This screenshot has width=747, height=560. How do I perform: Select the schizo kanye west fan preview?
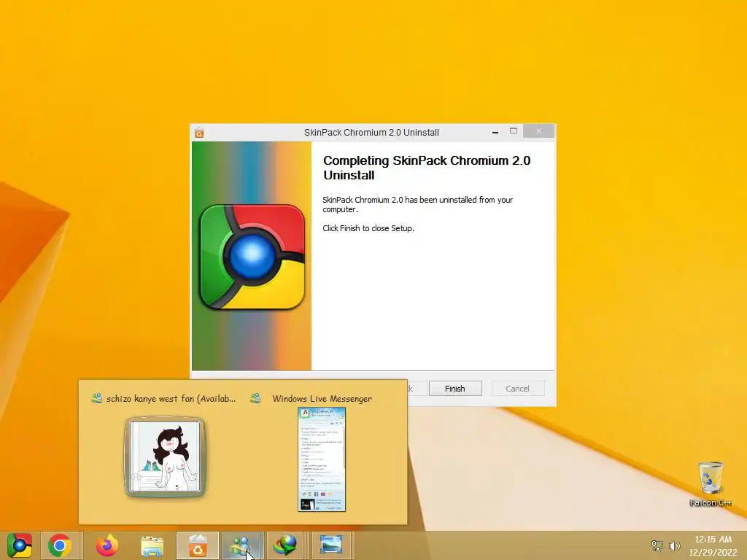point(165,457)
